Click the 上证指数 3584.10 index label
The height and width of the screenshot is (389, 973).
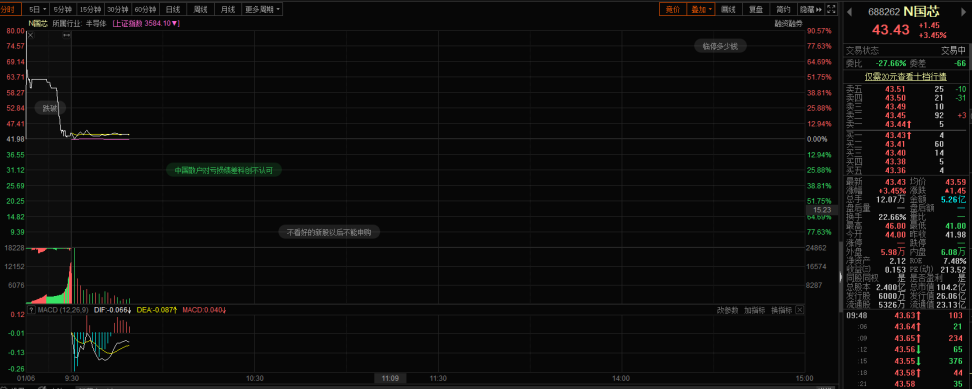(x=146, y=23)
